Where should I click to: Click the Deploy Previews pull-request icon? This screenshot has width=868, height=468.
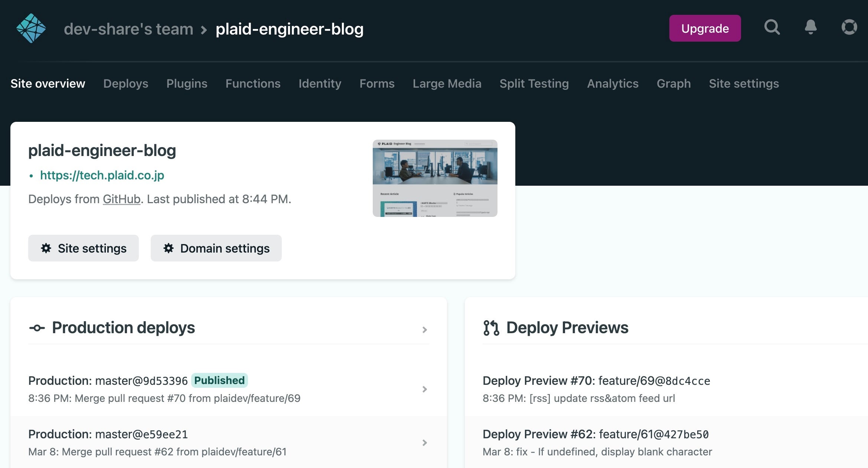click(x=491, y=328)
